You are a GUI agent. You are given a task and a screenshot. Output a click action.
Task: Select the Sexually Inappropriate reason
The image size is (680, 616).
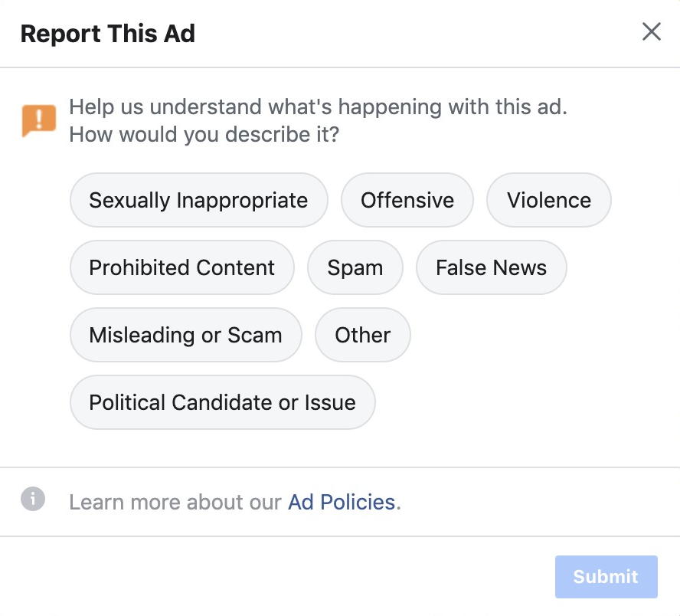(x=198, y=200)
